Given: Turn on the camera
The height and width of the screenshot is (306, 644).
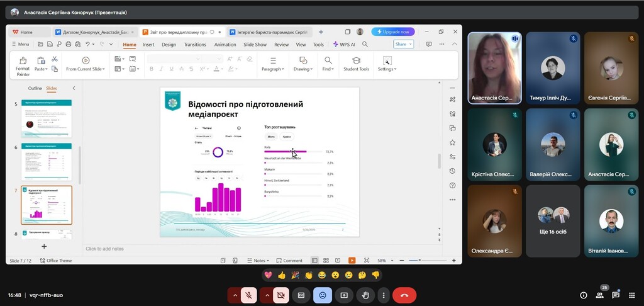Looking at the screenshot, I should click(280, 295).
